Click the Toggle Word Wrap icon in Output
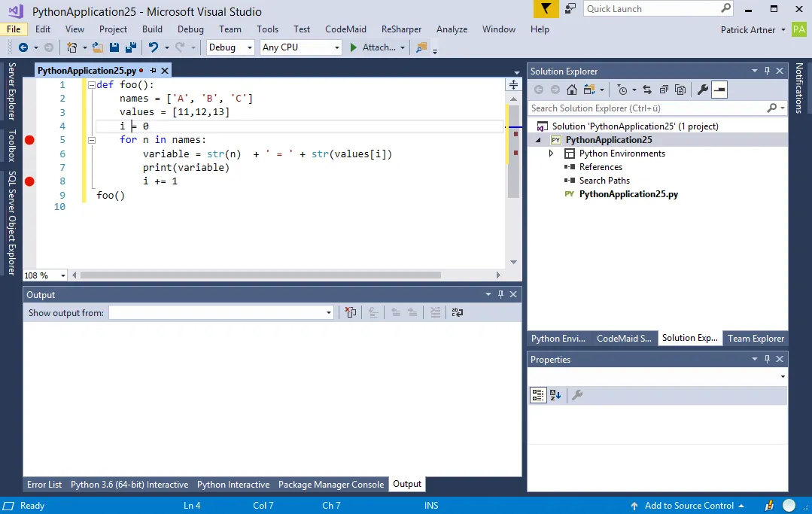This screenshot has height=514, width=812. tap(458, 312)
